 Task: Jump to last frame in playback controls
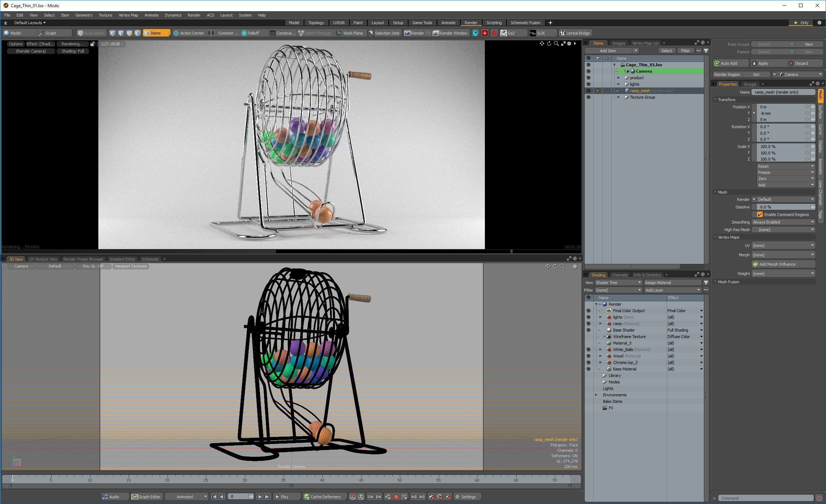point(268,497)
